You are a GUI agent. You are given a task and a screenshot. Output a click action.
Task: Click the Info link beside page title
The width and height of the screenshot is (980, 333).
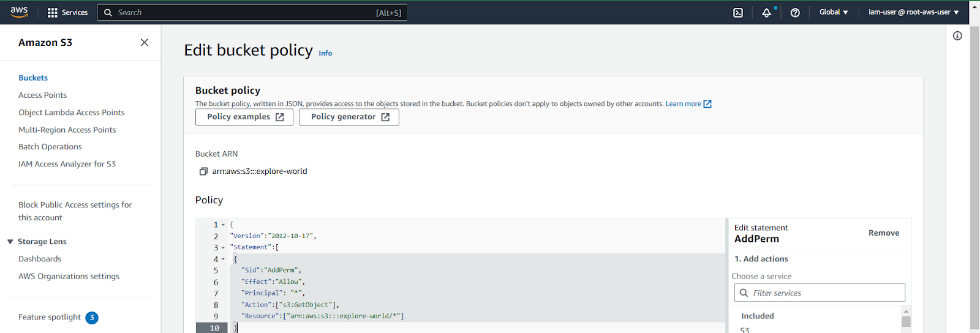tap(325, 53)
